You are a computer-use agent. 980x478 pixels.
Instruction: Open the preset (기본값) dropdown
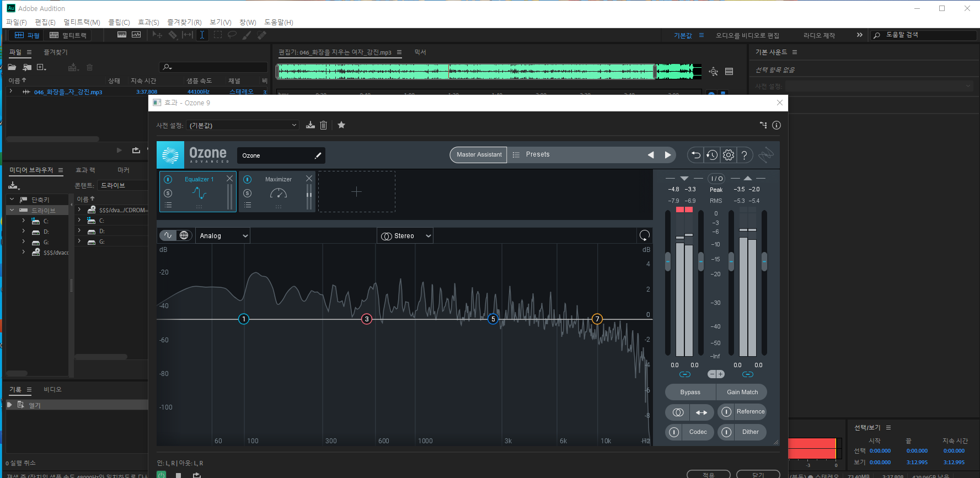(243, 125)
